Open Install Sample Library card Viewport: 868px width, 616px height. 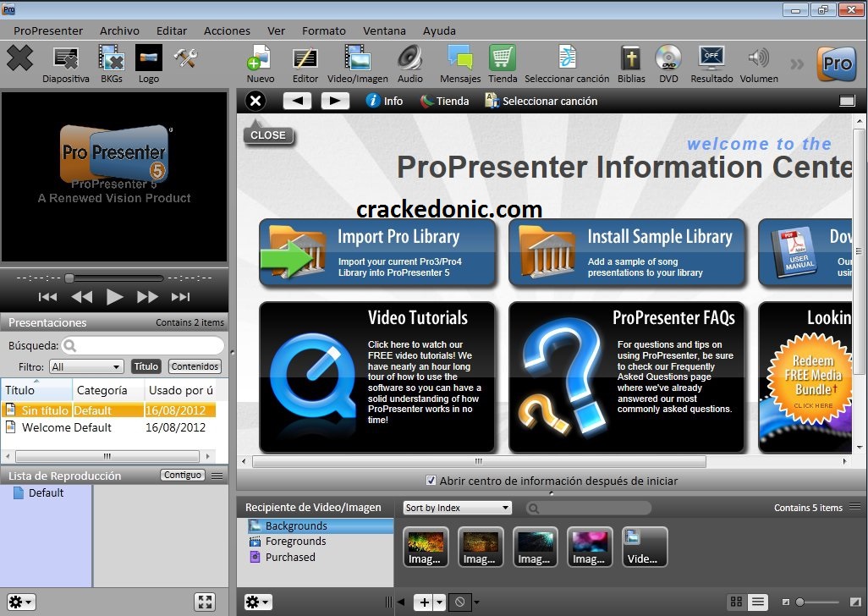tap(627, 252)
